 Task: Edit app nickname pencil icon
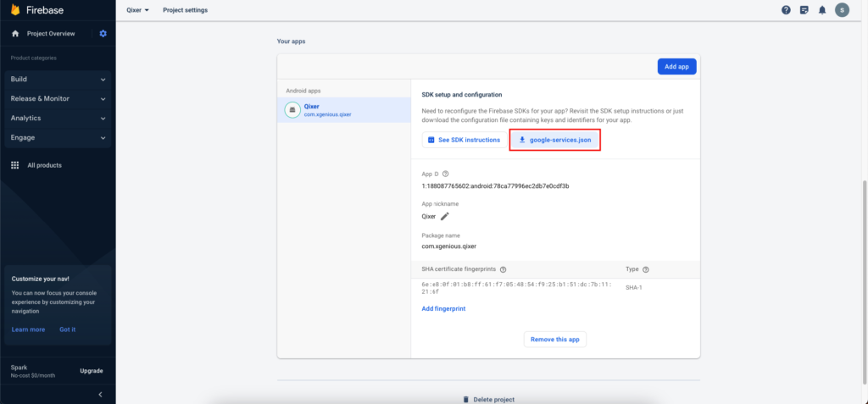click(x=444, y=216)
